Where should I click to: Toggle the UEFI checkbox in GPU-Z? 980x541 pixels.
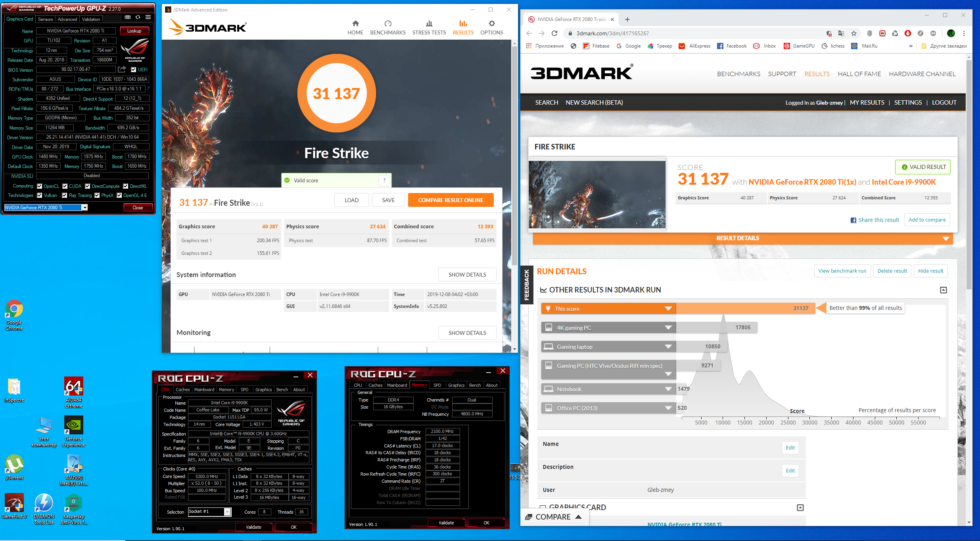134,70
